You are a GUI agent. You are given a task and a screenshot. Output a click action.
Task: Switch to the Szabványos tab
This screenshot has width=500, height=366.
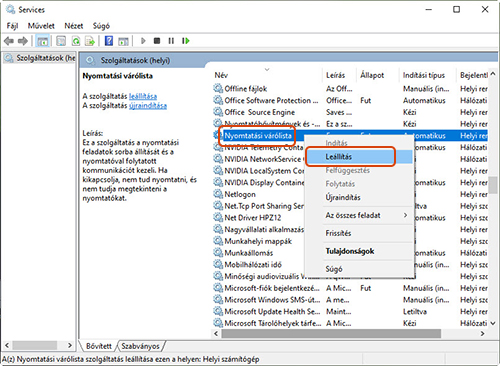click(140, 346)
